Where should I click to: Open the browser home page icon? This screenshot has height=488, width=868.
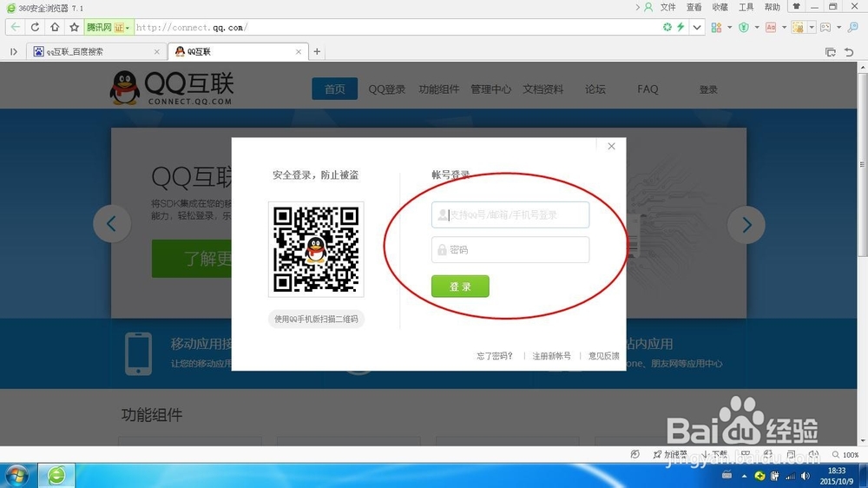click(x=54, y=27)
